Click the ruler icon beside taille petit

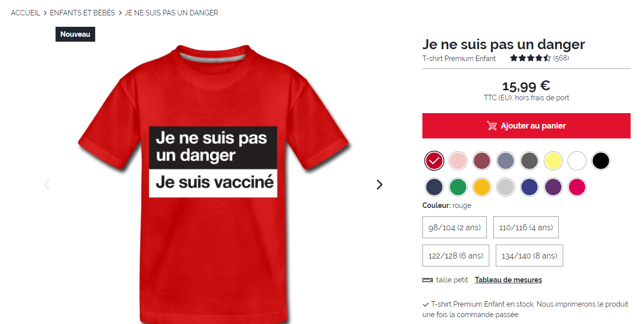point(427,280)
